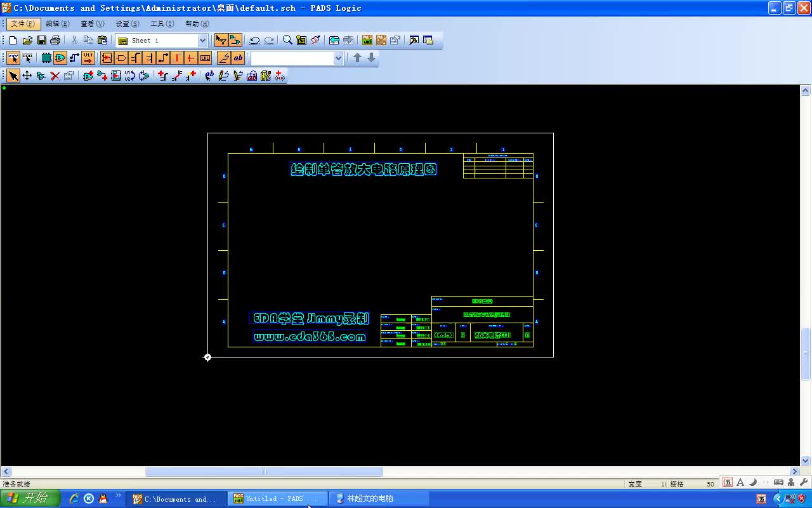Viewport: 812px width, 508px height.
Task: Click the Undo arrow
Action: tap(254, 40)
